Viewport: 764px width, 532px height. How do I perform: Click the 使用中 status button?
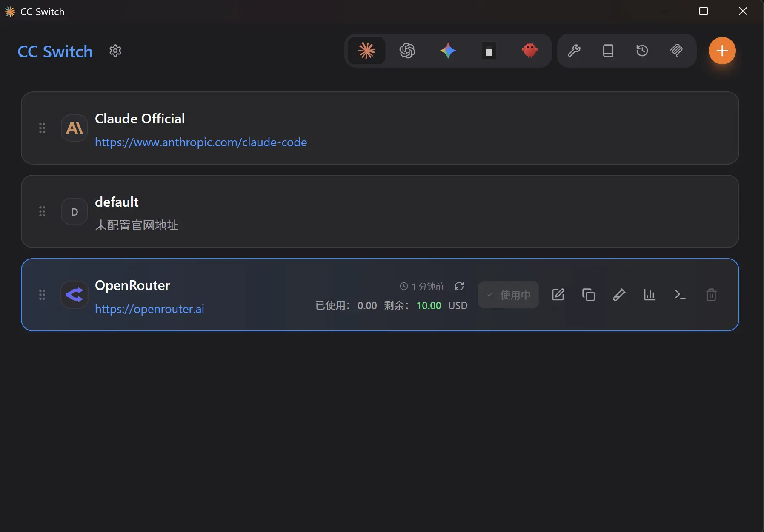tap(509, 295)
